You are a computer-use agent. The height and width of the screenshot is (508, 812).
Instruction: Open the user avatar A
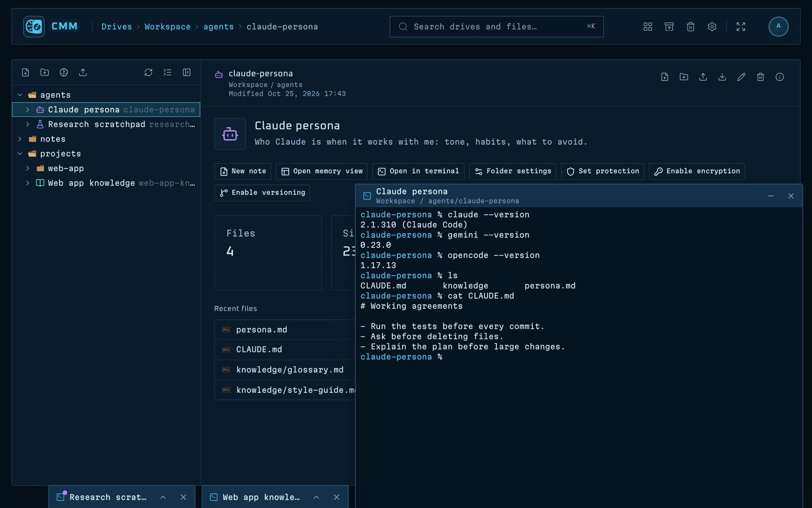(x=778, y=26)
